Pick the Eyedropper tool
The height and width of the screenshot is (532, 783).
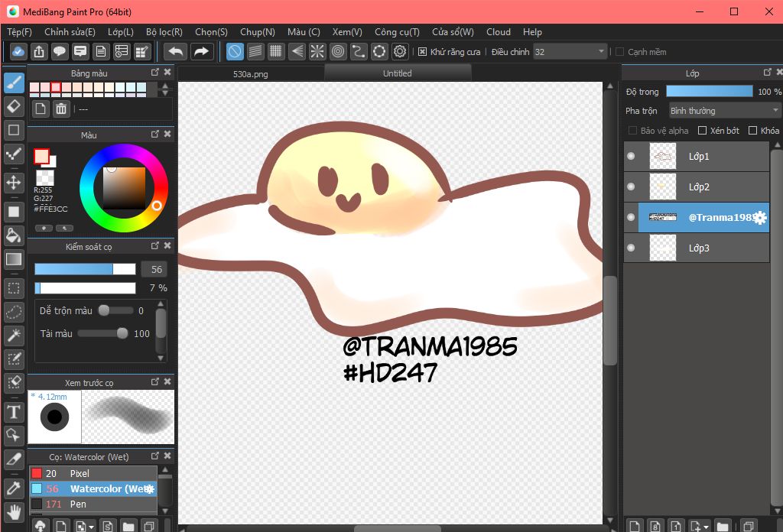[14, 488]
